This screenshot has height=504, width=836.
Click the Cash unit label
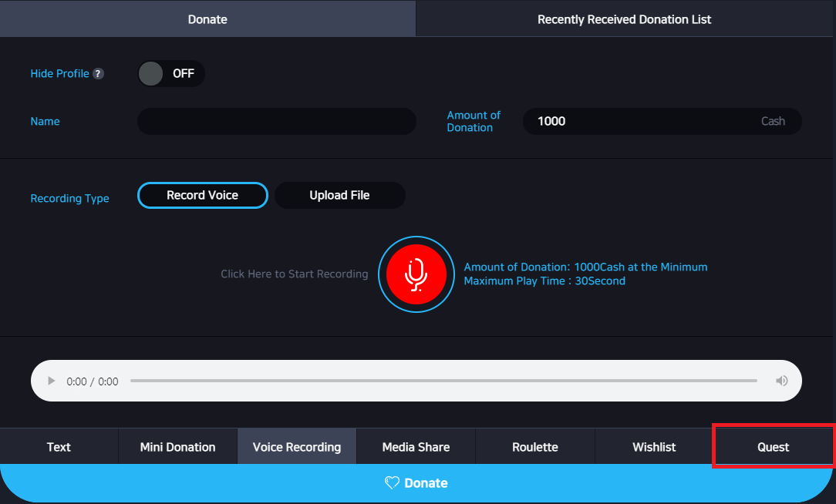click(x=773, y=122)
